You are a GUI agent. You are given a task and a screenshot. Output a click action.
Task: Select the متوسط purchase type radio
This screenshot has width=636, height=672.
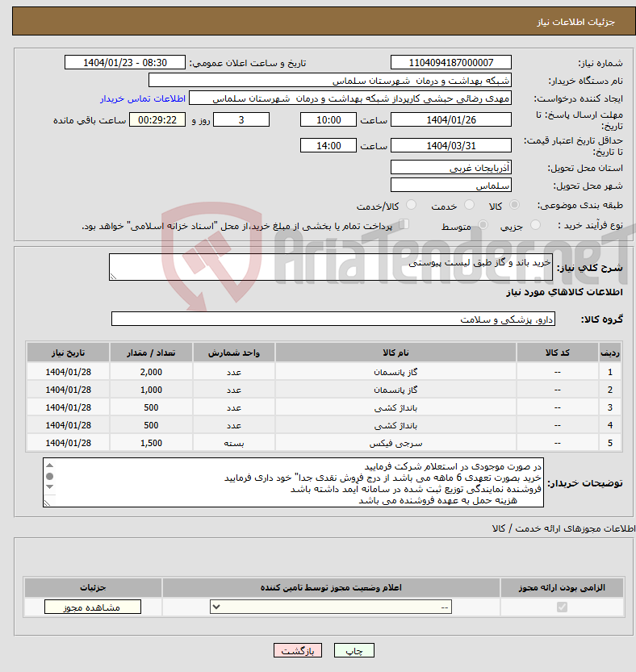click(483, 224)
